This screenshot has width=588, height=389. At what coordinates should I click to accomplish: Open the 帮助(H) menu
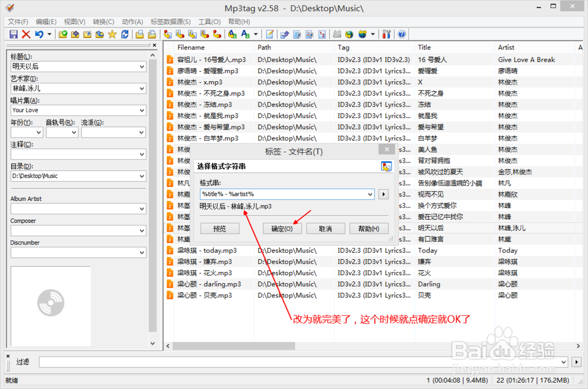tap(239, 22)
